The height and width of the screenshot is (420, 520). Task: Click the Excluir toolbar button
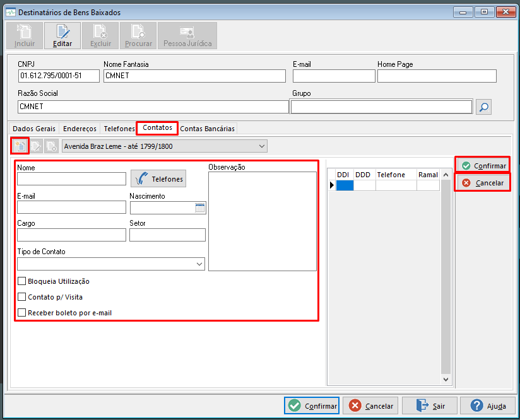pos(100,36)
